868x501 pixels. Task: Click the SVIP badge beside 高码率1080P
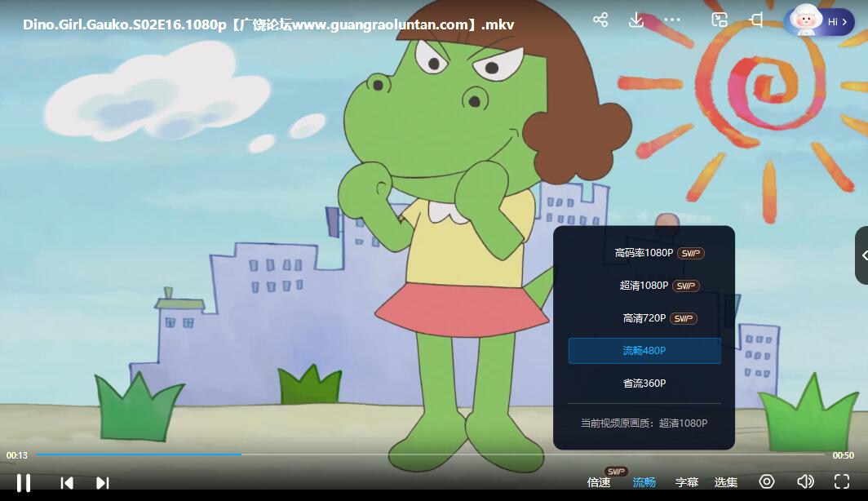[691, 254]
